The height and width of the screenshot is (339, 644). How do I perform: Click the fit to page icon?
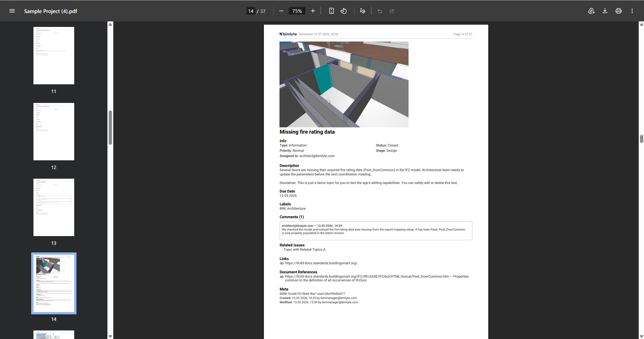[x=331, y=11]
